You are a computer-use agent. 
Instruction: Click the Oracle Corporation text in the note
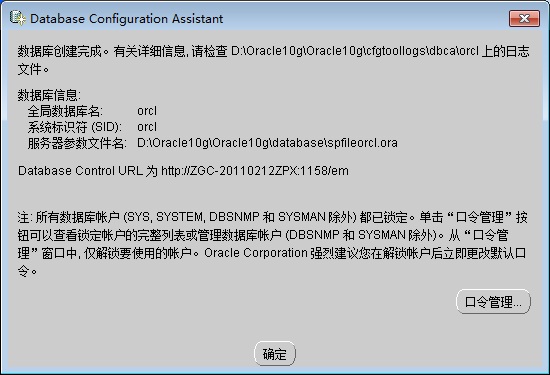256,253
